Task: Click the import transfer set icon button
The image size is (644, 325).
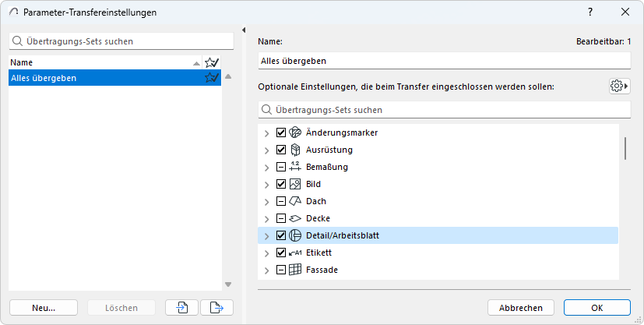Action: pyautogui.click(x=181, y=308)
